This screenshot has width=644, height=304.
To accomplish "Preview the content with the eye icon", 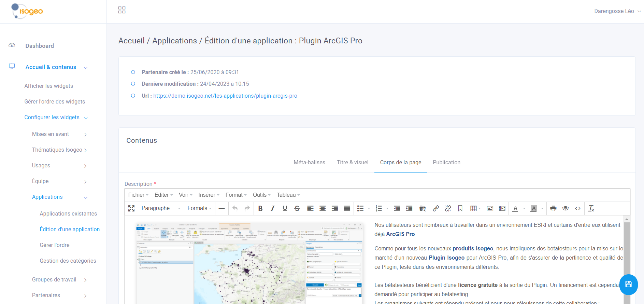I will [x=566, y=208].
